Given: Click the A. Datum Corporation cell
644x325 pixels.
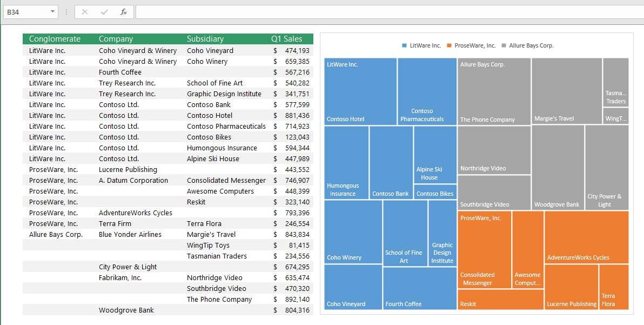Looking at the screenshot, I should pyautogui.click(x=133, y=181).
